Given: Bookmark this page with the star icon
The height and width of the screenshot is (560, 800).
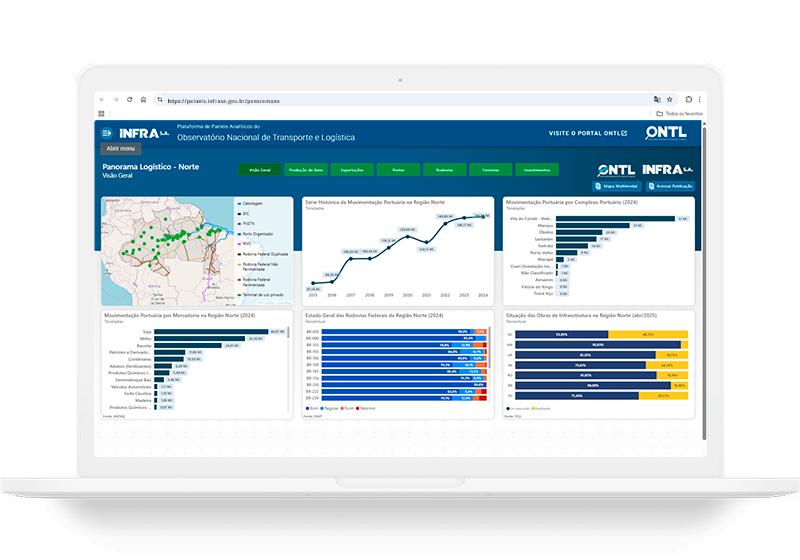Looking at the screenshot, I should pos(672,100).
